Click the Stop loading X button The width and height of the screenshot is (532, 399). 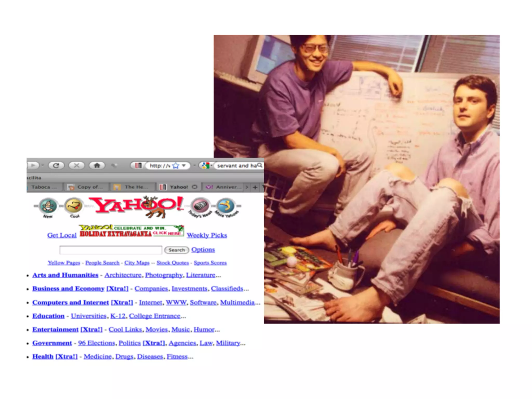click(x=77, y=165)
